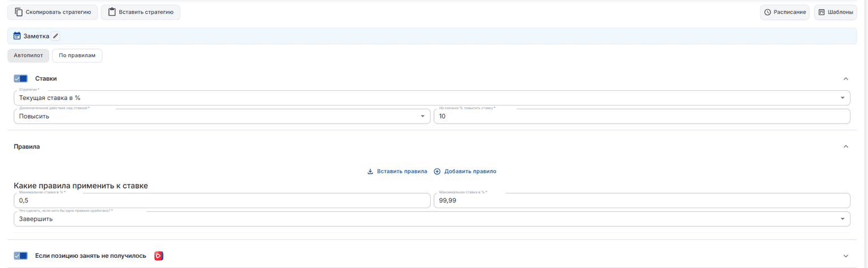The width and height of the screenshot is (868, 268).
Task: Click the plus circle icon for Добавить правило
Action: pos(437,172)
